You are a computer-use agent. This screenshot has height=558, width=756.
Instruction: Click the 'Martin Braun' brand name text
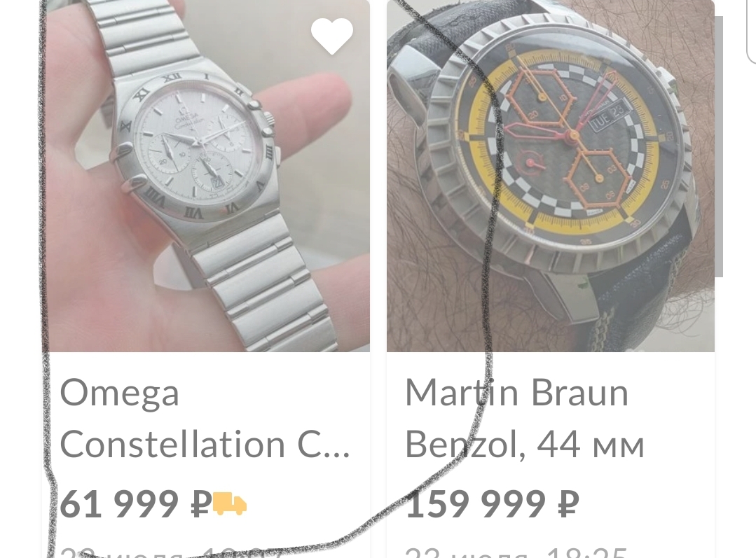[x=517, y=393]
